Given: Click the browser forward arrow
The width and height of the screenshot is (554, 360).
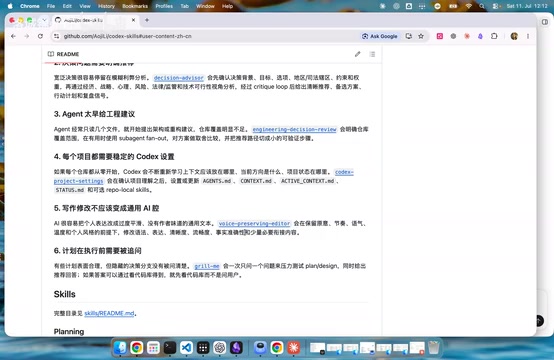Looking at the screenshot, I should tap(27, 36).
